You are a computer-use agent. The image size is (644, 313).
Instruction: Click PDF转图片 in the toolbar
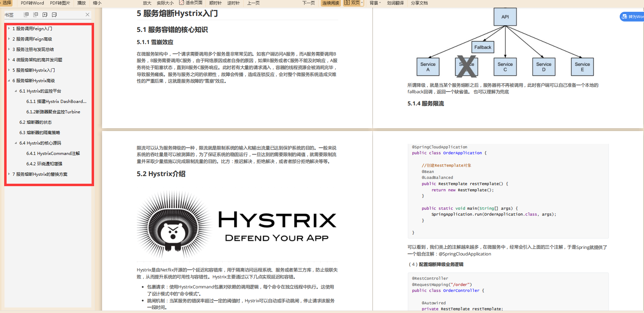(60, 3)
